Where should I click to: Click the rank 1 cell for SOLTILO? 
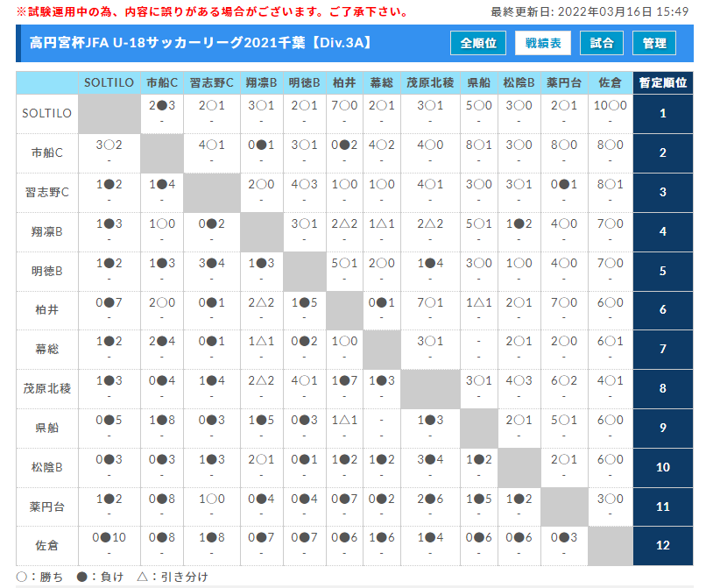[663, 114]
